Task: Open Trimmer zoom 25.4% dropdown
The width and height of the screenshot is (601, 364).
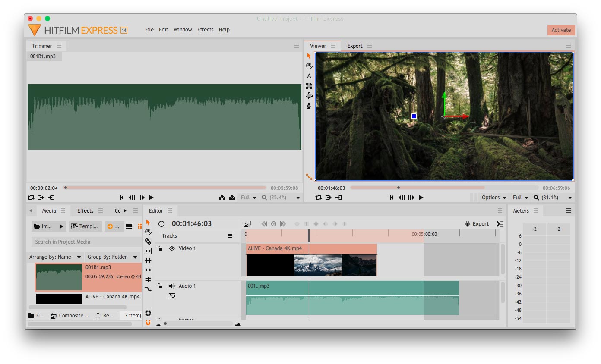Action: point(281,198)
